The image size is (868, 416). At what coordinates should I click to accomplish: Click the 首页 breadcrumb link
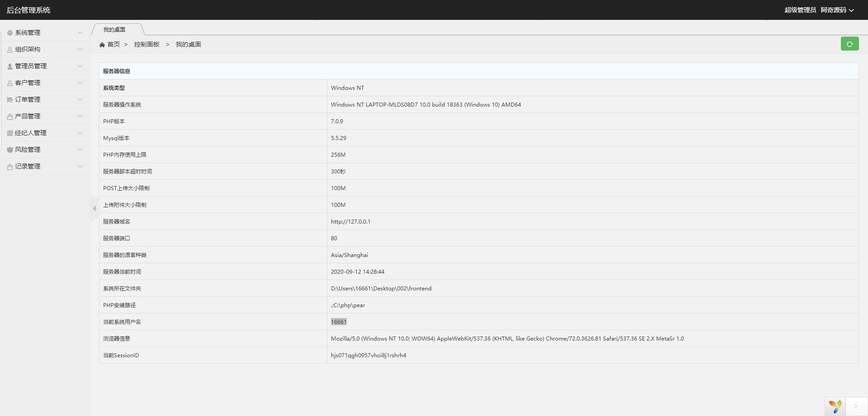tap(113, 44)
